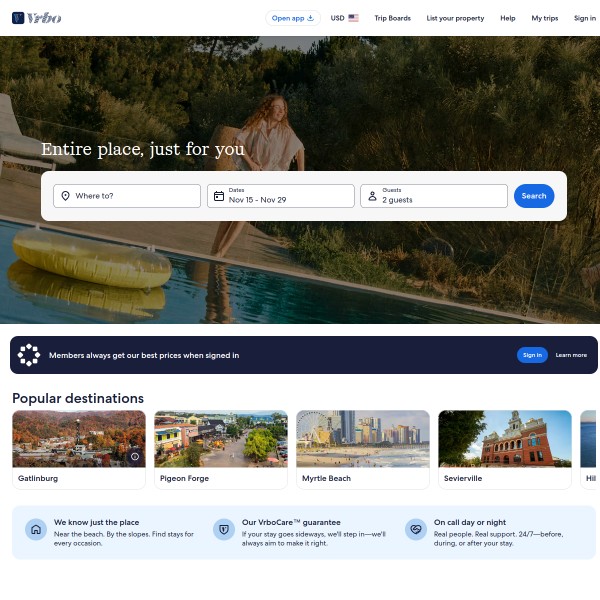Image resolution: width=600 pixels, height=600 pixels.
Task: Click the heart handshake icon beside On call
Action: coord(416,530)
